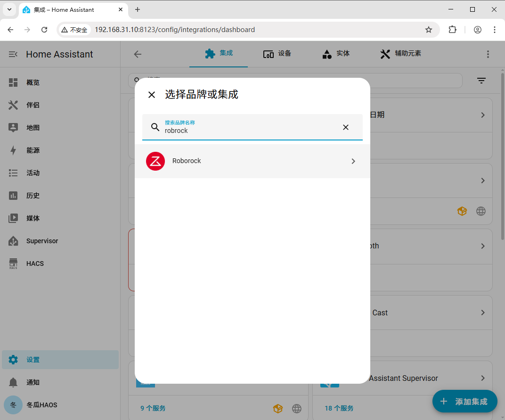Screen dimensions: 505x420
Task: Switch to the 实体 entities tab
Action: (335, 54)
